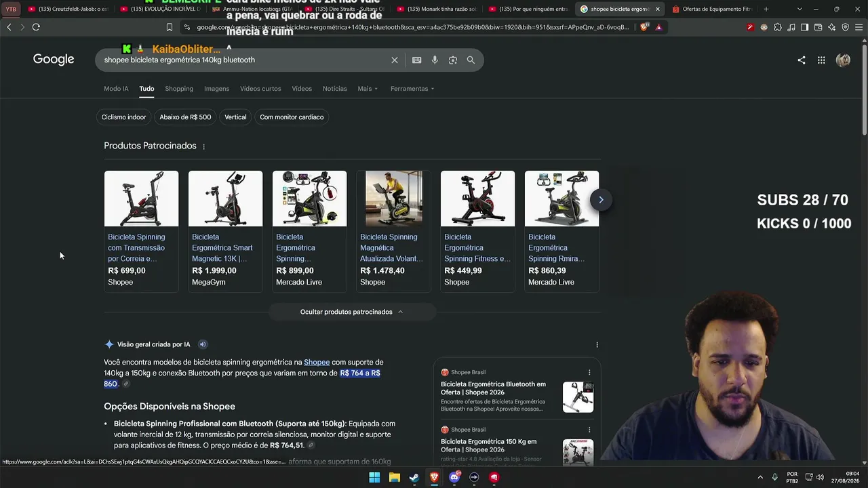Open Bicicleta Ergométrica Bluetooth em Oferta result
This screenshot has height=488, width=868.
click(x=493, y=388)
